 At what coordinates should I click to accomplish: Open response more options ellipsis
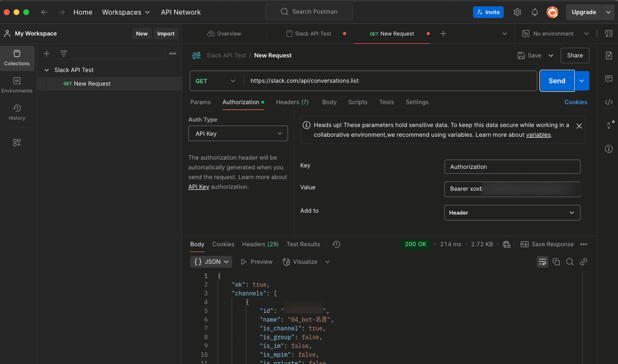coord(583,245)
